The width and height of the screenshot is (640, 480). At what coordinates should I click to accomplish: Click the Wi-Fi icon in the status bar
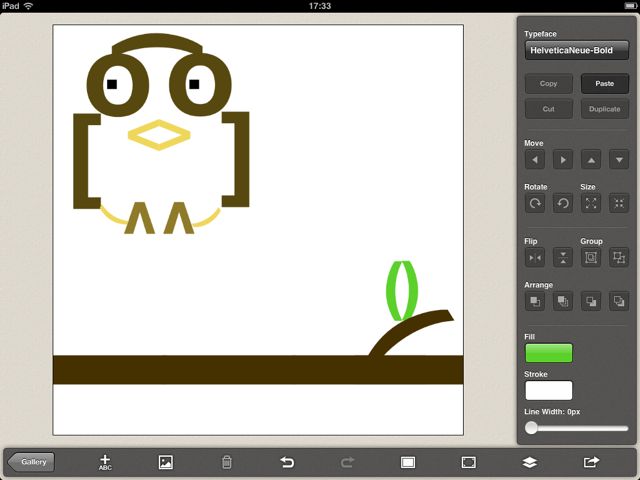click(x=28, y=6)
